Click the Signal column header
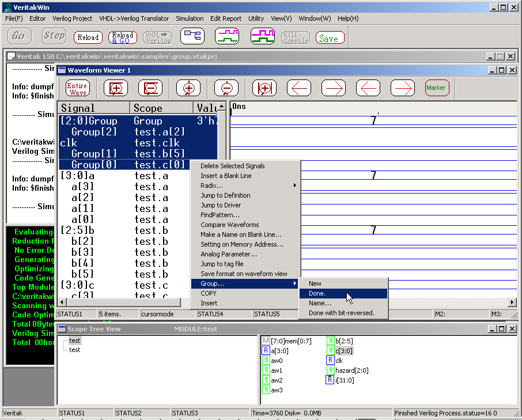The height and width of the screenshot is (420, 522). point(94,108)
